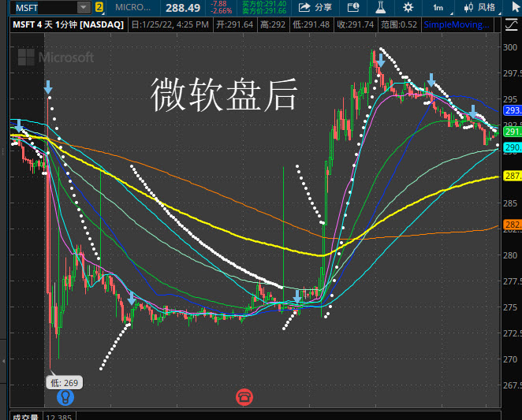The image size is (522, 420).
Task: Click the open value 开:291.64
Action: coord(235,24)
